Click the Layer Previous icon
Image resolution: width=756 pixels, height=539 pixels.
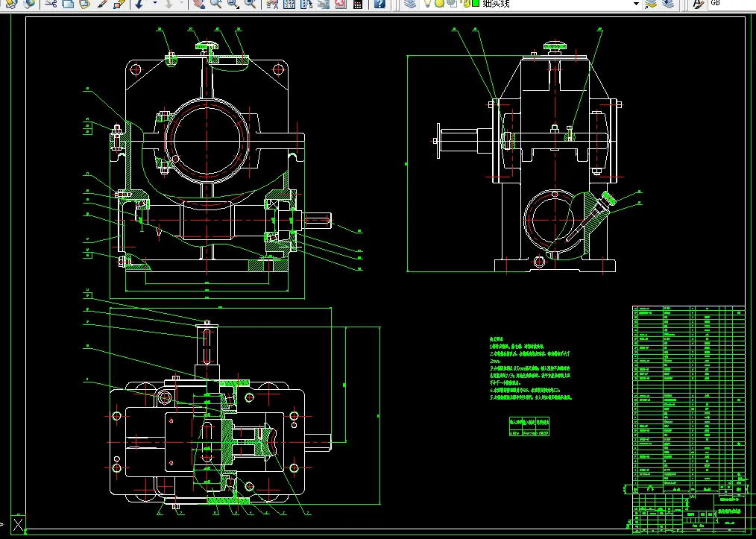667,4
